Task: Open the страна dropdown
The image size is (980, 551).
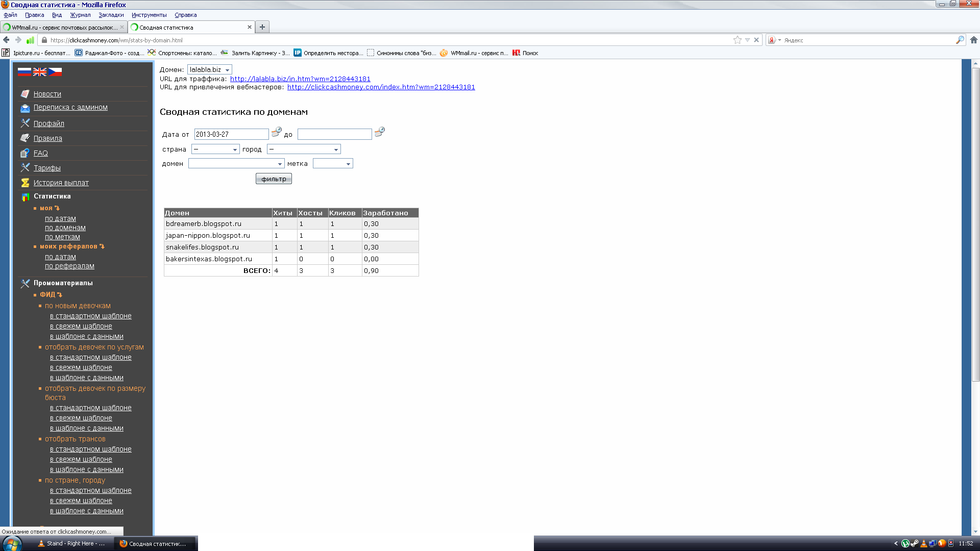Action: 215,149
